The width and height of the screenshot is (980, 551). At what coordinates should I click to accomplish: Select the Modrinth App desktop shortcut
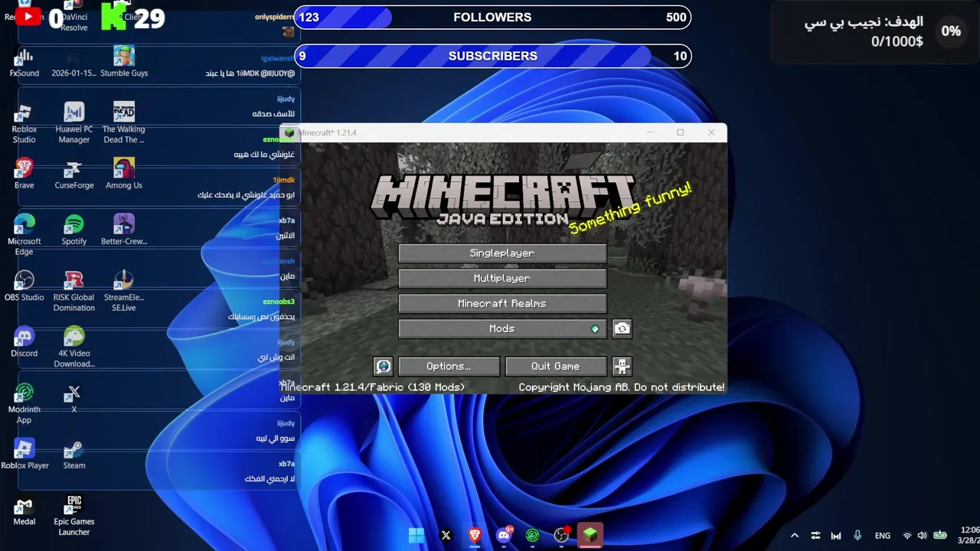24,404
